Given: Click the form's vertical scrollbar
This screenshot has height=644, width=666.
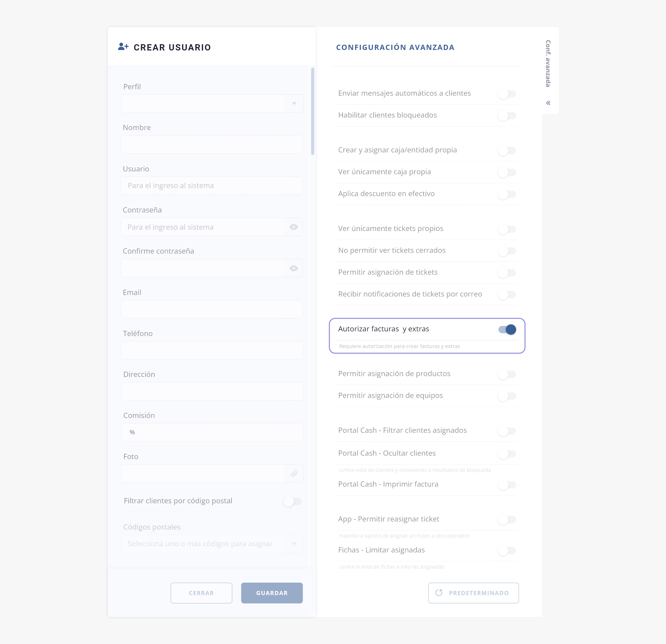Looking at the screenshot, I should tap(313, 111).
